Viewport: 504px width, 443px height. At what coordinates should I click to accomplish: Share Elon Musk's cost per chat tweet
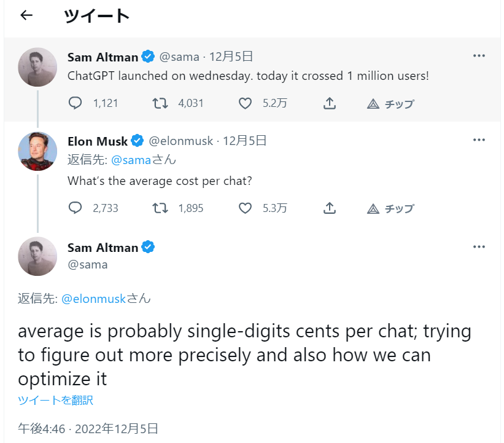pyautogui.click(x=330, y=208)
